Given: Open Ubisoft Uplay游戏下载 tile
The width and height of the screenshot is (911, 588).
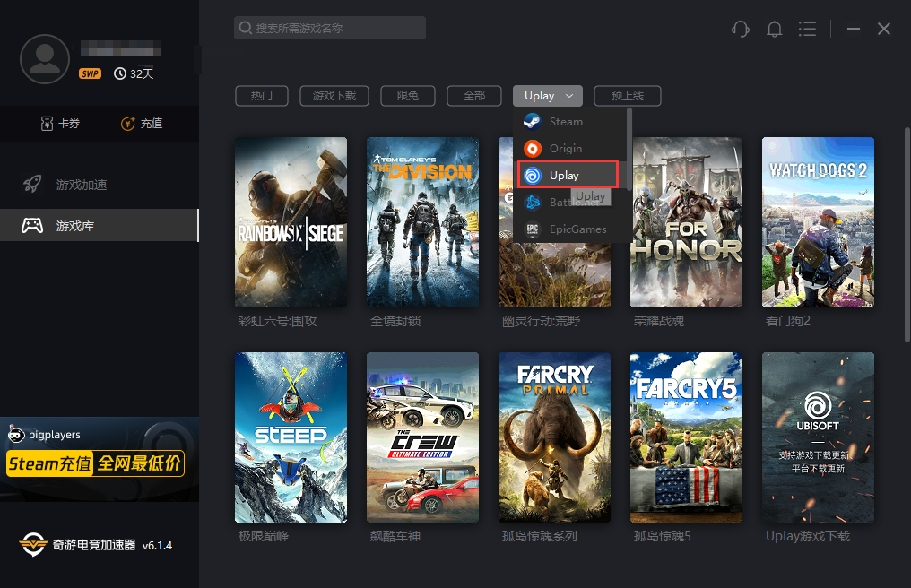Looking at the screenshot, I should (818, 437).
